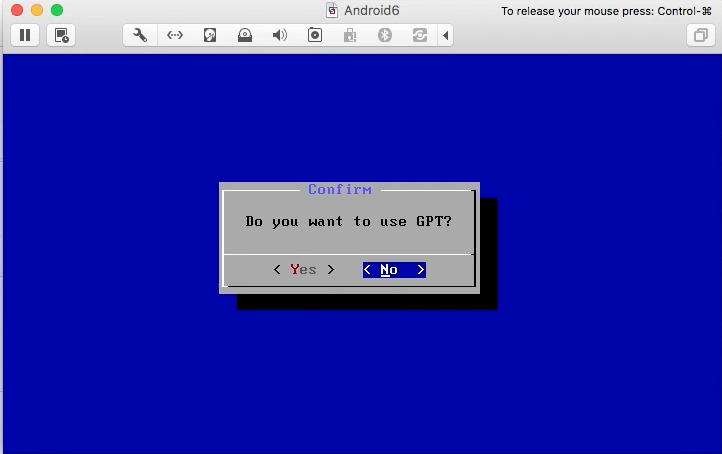The image size is (722, 454).
Task: Click the snapshot button in toolbar
Action: (x=62, y=35)
